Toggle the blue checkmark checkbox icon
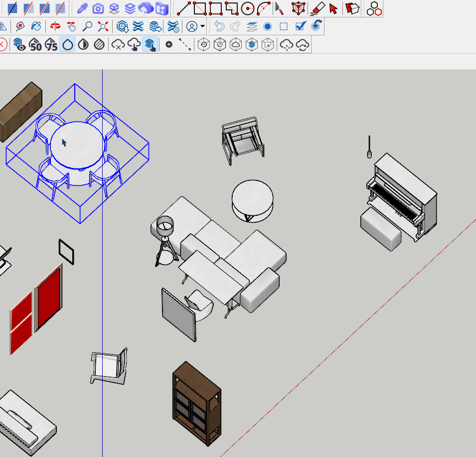 coord(300,26)
